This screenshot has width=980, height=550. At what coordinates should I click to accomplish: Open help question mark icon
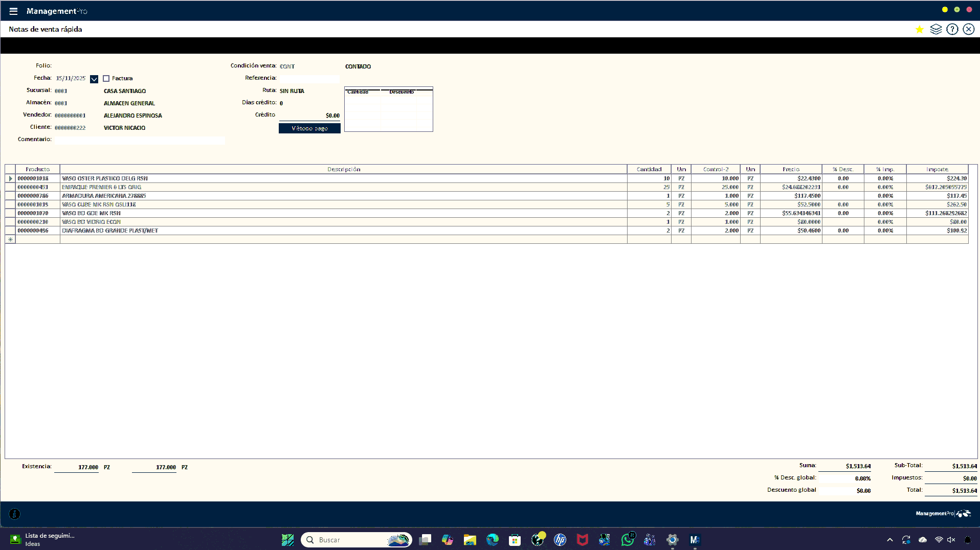[x=952, y=30]
